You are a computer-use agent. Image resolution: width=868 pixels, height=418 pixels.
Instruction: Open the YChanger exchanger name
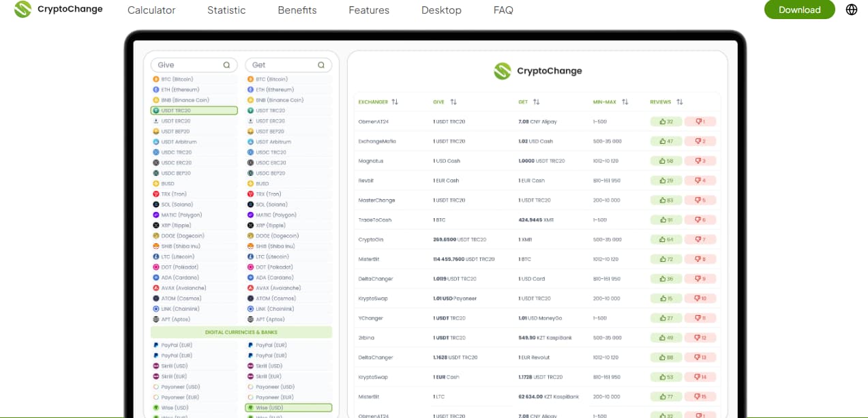[372, 318]
